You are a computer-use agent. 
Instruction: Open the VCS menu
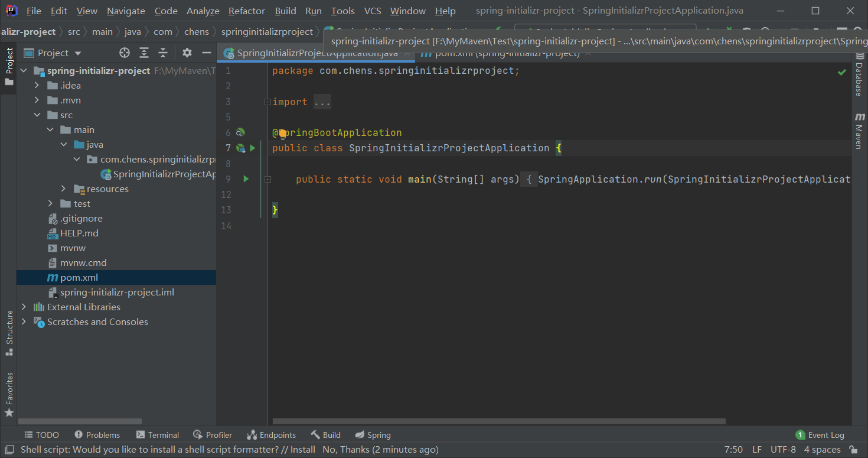(x=373, y=11)
